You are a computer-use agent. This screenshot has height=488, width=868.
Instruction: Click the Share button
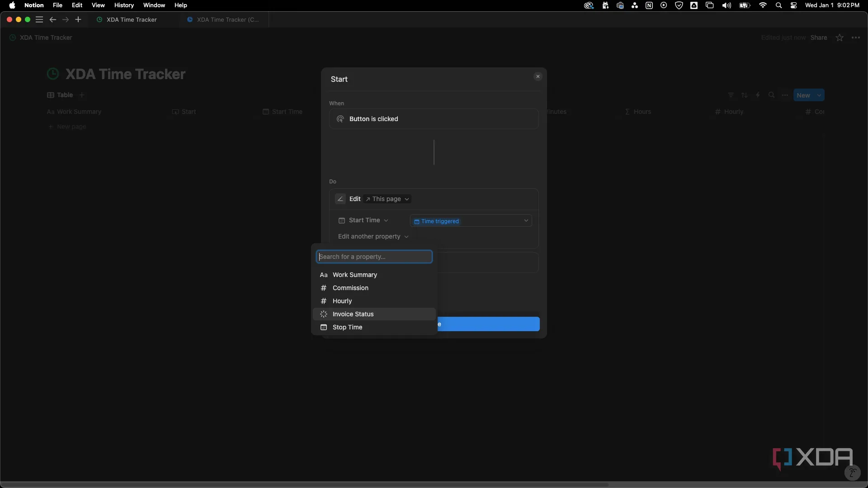818,38
